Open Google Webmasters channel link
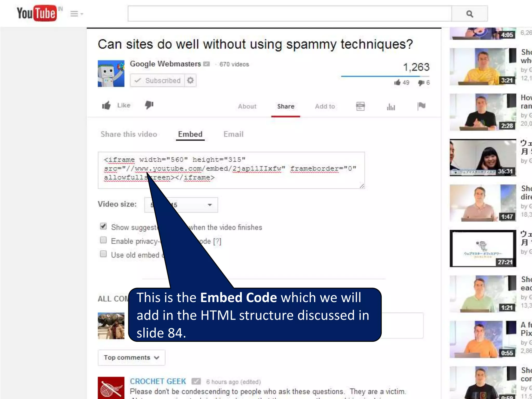Screen dimensions: 532x399 click(x=165, y=64)
